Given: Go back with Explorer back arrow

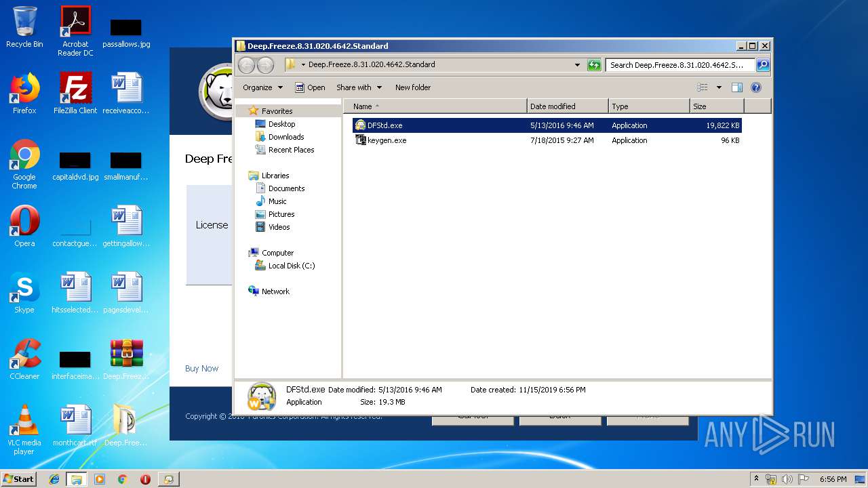Looking at the screenshot, I should (246, 65).
